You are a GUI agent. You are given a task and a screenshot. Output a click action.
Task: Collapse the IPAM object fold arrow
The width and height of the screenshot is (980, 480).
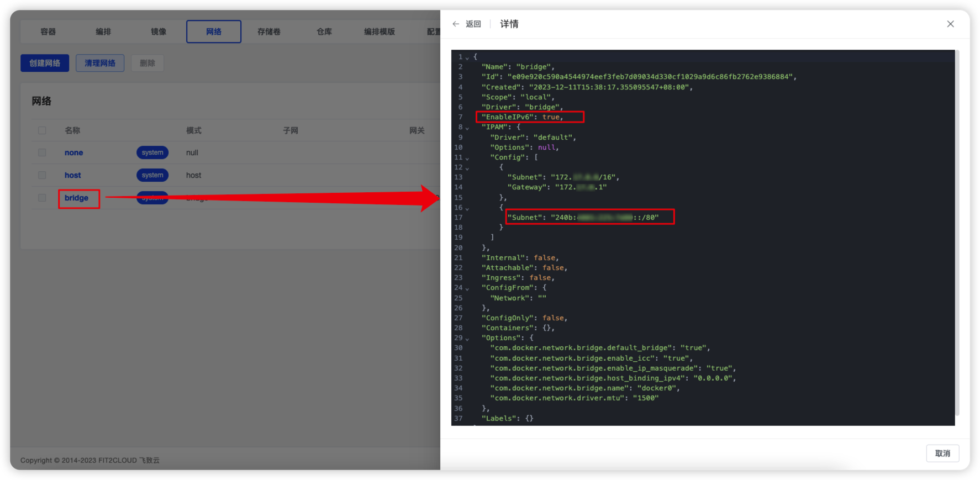click(x=467, y=128)
